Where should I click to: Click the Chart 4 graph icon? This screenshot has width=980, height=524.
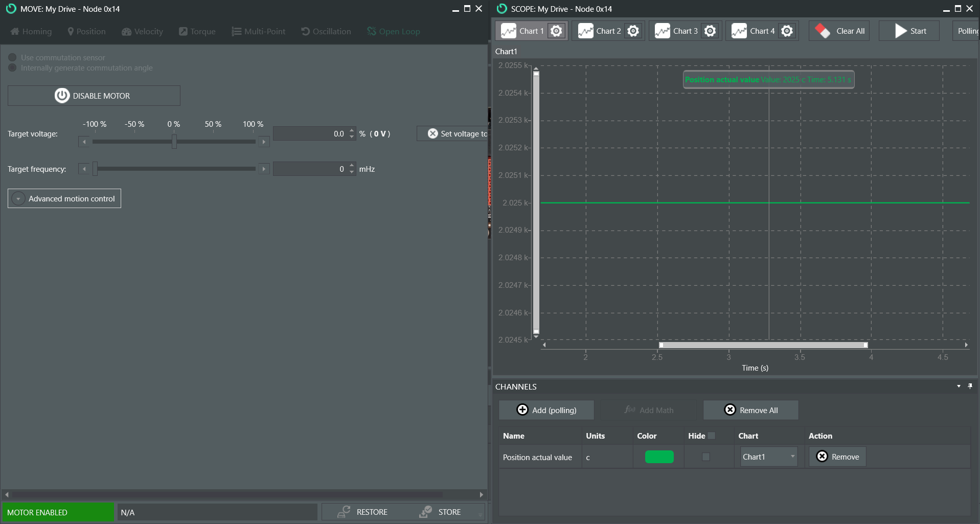click(x=739, y=31)
